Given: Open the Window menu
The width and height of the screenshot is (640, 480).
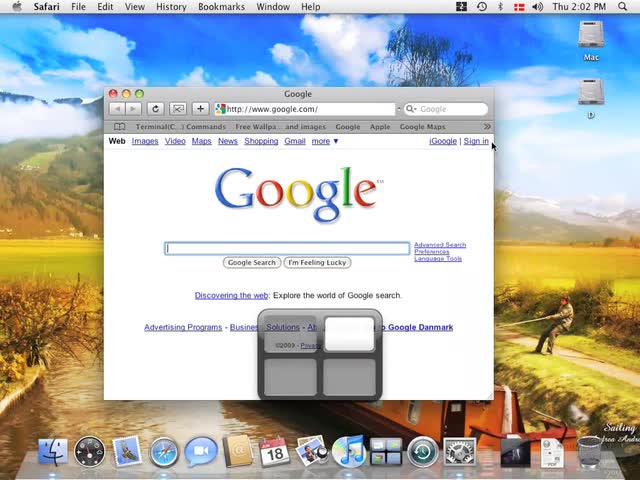Looking at the screenshot, I should click(273, 7).
